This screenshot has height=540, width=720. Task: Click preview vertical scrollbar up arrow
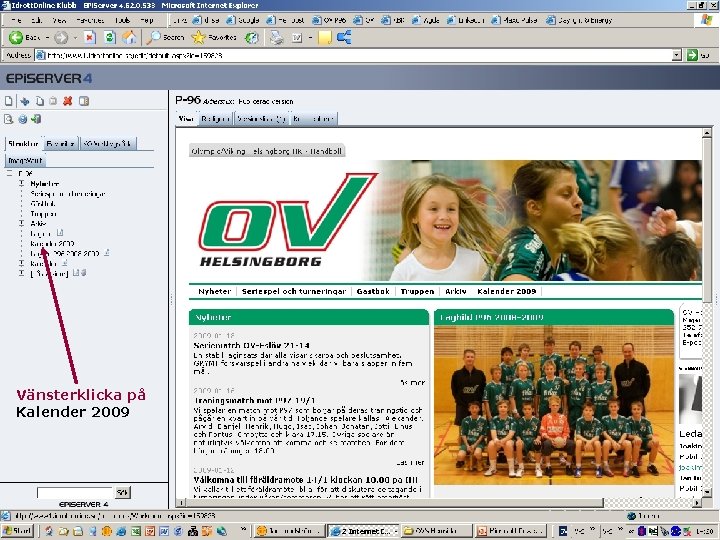[707, 133]
